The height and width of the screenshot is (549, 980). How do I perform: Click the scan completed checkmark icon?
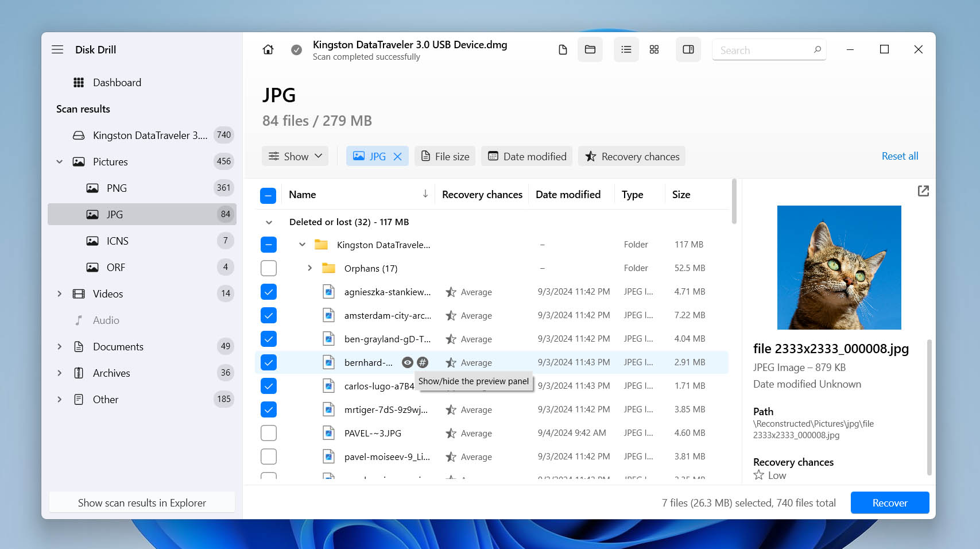pos(296,50)
